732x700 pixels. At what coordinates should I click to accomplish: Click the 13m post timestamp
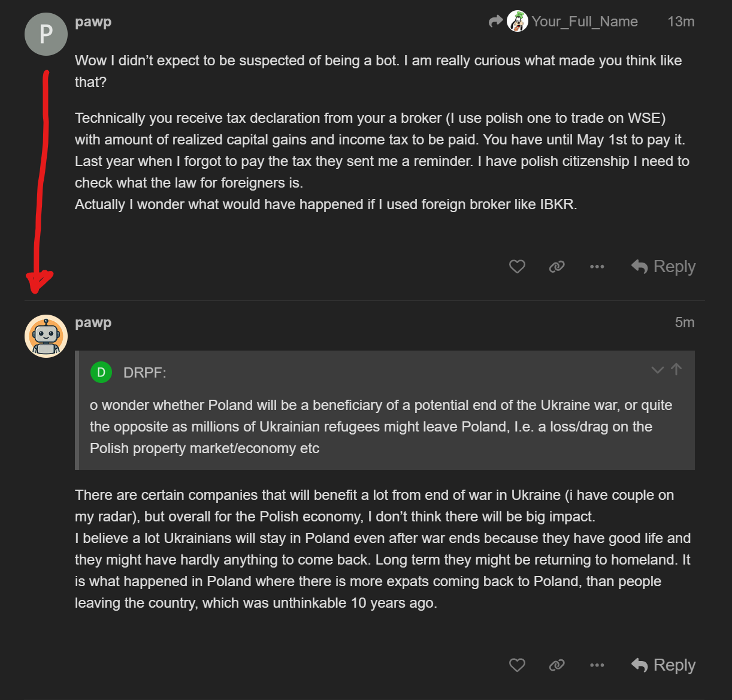point(681,22)
